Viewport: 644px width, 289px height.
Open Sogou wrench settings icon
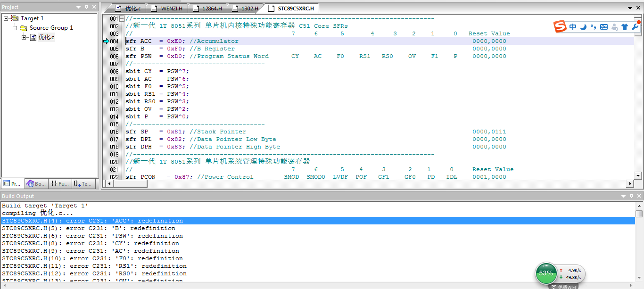pyautogui.click(x=635, y=27)
